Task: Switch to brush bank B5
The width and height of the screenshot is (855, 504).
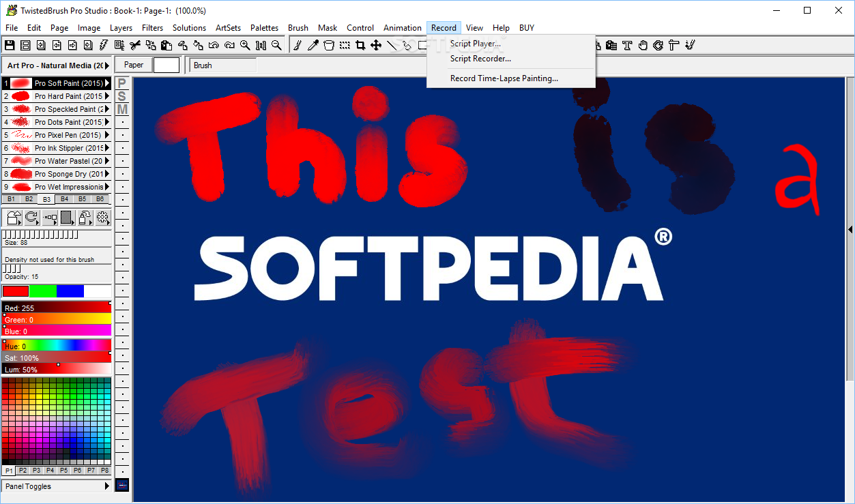Action: (82, 199)
